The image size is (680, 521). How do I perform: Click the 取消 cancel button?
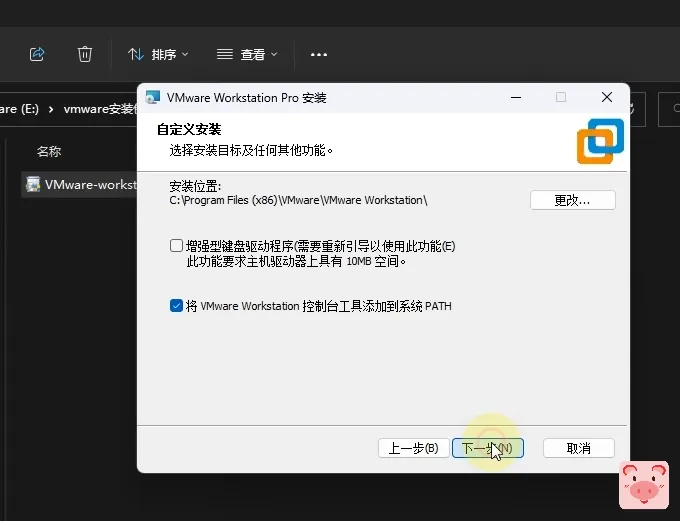[x=579, y=448]
